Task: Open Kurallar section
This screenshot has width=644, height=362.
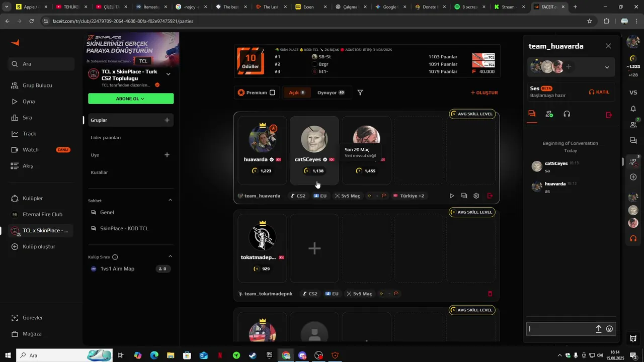Action: pos(99,172)
